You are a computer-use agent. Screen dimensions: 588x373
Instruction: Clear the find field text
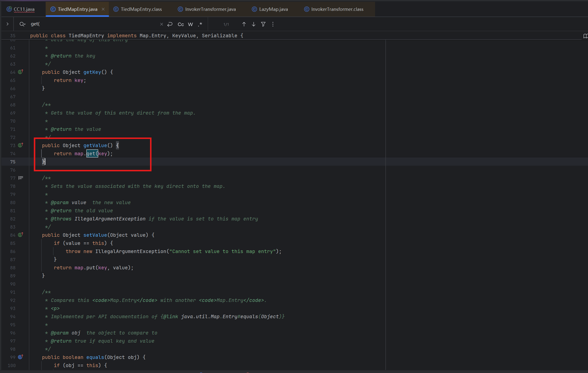click(161, 24)
